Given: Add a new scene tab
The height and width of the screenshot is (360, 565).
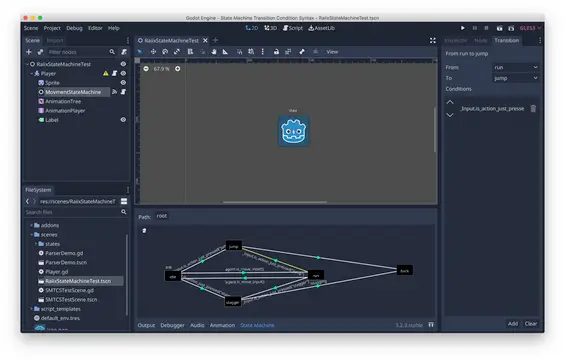Looking at the screenshot, I should coord(215,40).
